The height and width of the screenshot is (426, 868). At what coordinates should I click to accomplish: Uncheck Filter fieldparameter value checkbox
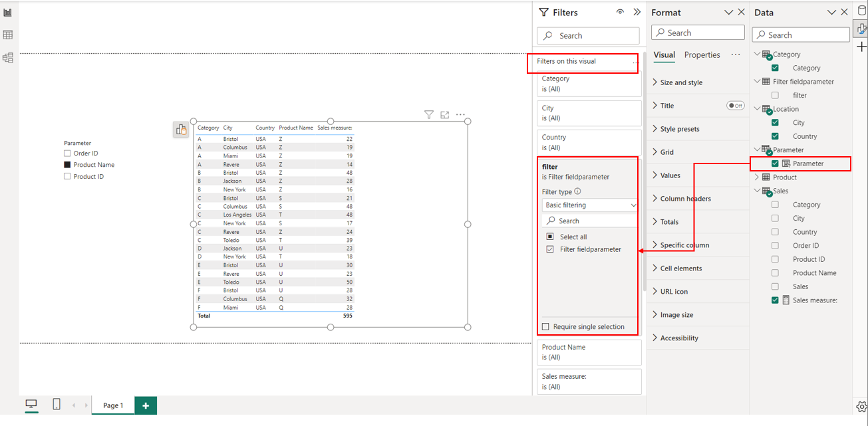click(550, 249)
